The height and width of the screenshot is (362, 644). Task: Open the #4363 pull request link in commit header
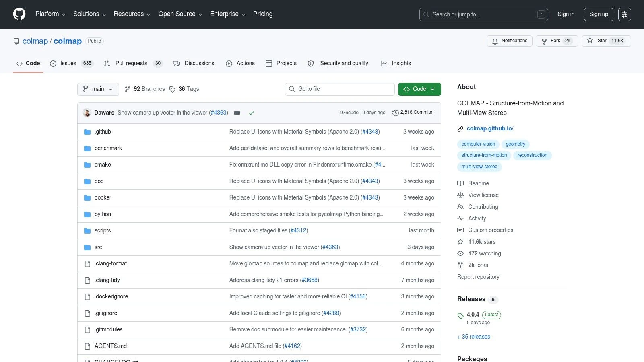click(x=219, y=113)
